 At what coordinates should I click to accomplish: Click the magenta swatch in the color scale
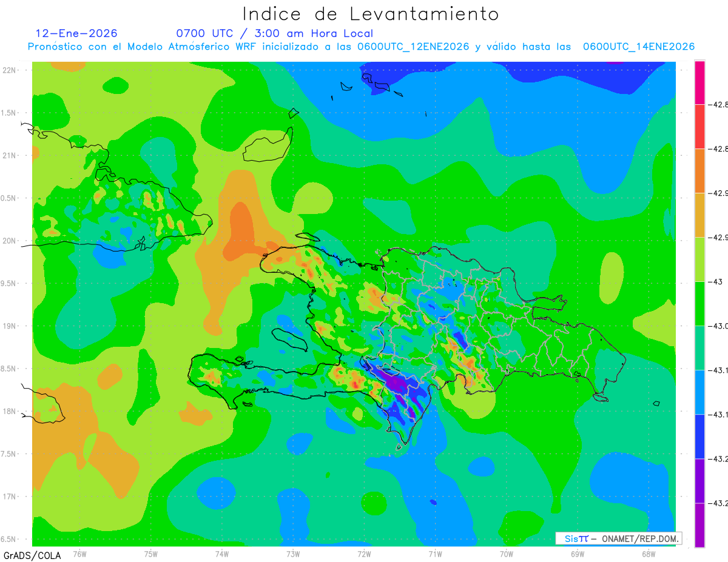699,82
